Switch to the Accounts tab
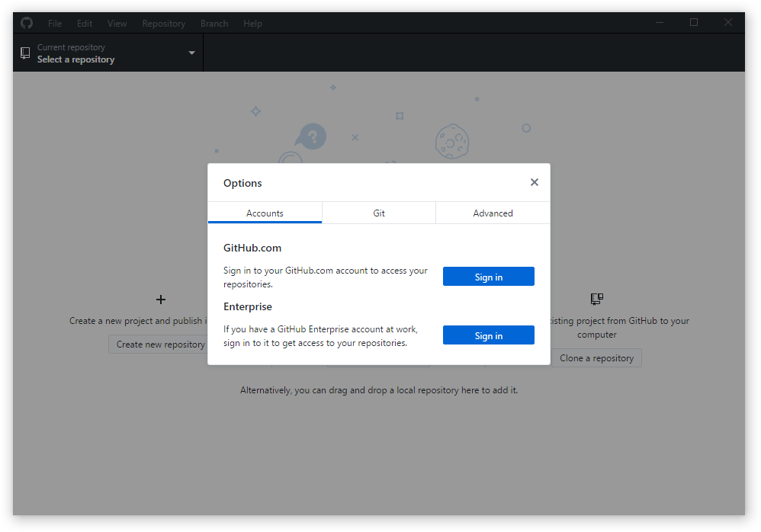 coord(265,213)
